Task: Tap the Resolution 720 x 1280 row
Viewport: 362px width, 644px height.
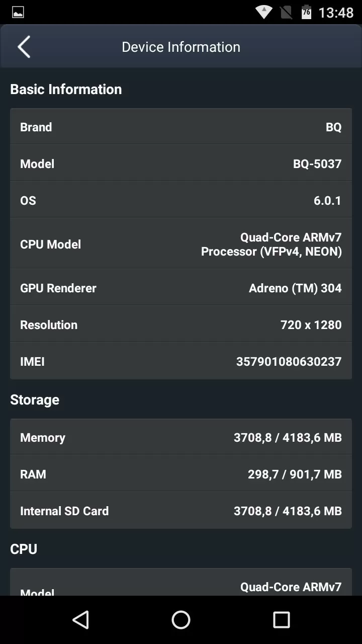Action: (x=181, y=325)
